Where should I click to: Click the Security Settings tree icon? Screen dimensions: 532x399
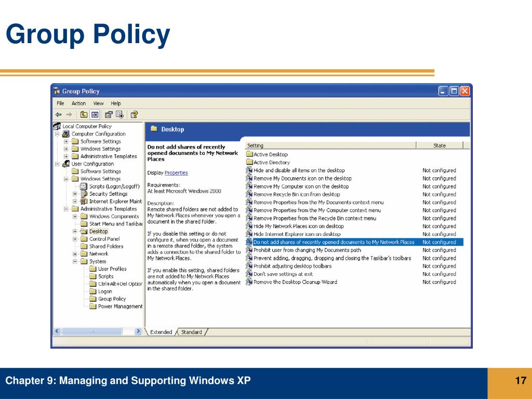click(x=84, y=194)
